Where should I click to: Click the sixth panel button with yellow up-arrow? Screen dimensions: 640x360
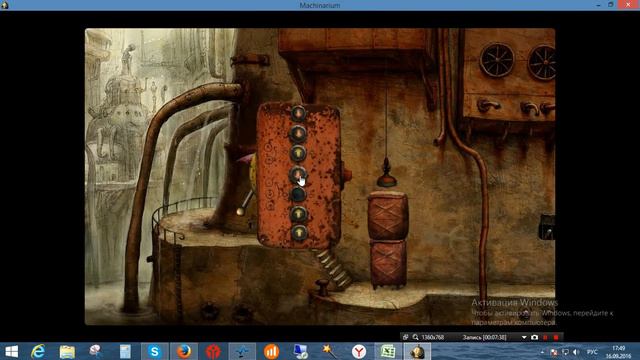[299, 213]
